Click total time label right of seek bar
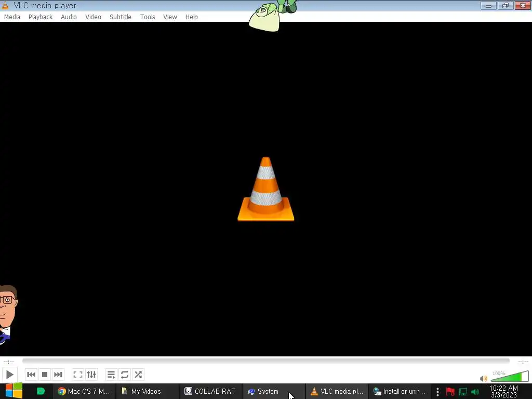 523,362
